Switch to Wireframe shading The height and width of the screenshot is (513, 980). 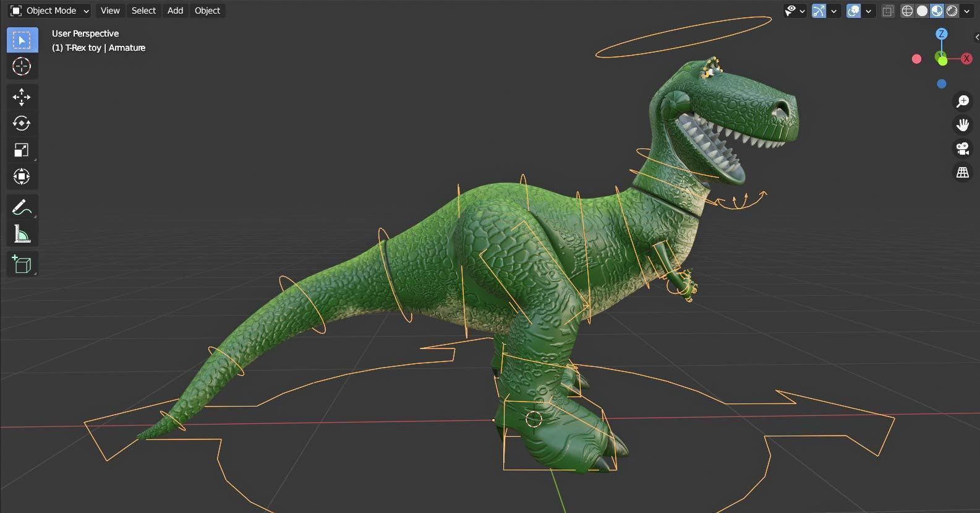[907, 11]
